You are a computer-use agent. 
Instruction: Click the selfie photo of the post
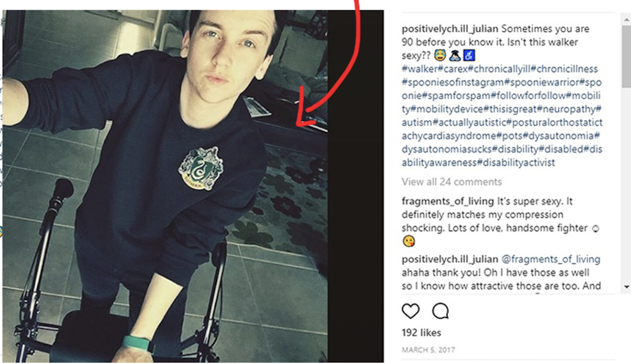[x=165, y=186]
